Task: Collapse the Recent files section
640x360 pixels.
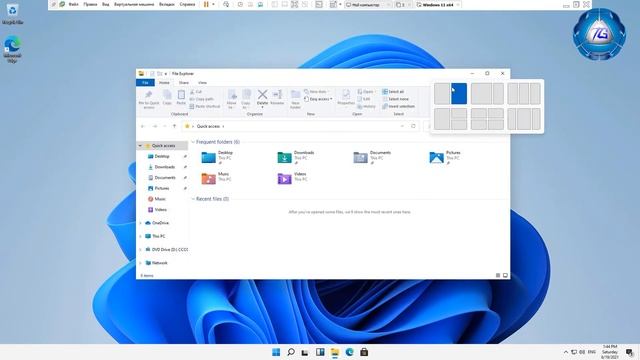Action: point(193,199)
